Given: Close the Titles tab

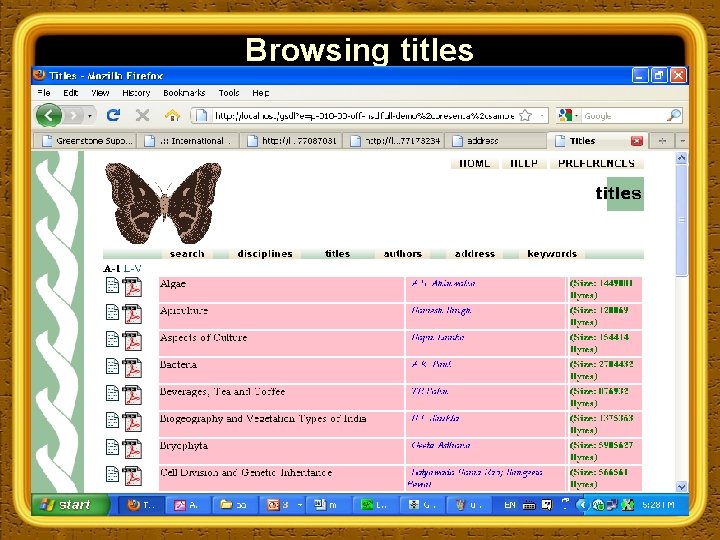Looking at the screenshot, I should [636, 141].
